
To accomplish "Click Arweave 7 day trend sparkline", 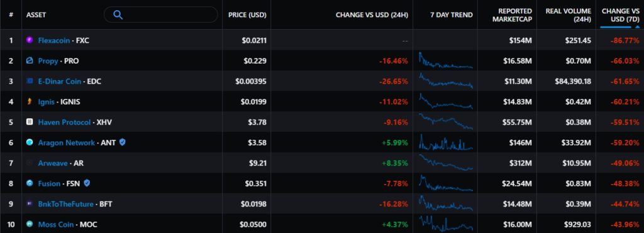I will [x=446, y=162].
